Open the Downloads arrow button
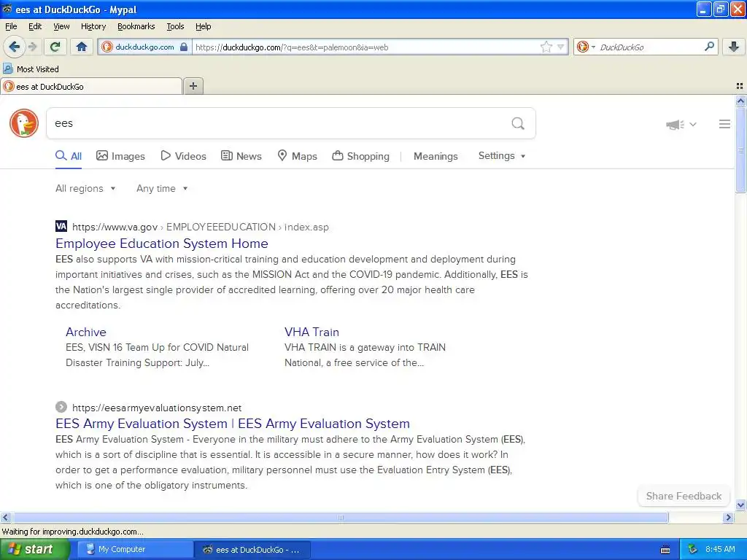This screenshot has width=747, height=560. click(x=734, y=47)
